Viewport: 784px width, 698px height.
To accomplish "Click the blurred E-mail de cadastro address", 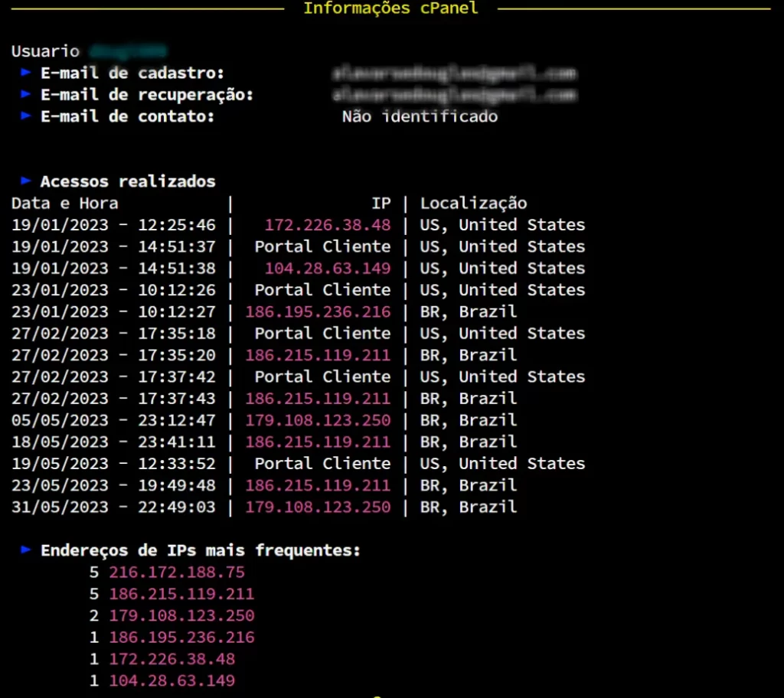I will 454,73.
